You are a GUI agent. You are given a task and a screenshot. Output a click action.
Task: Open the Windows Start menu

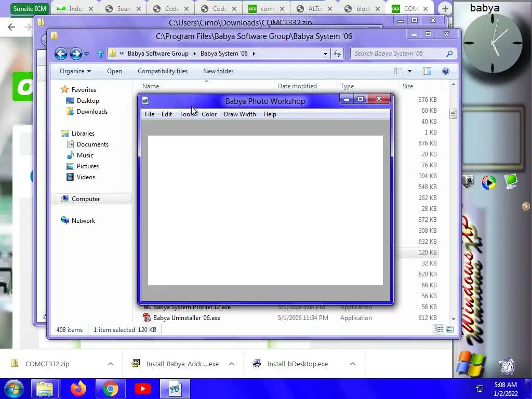coord(14,389)
